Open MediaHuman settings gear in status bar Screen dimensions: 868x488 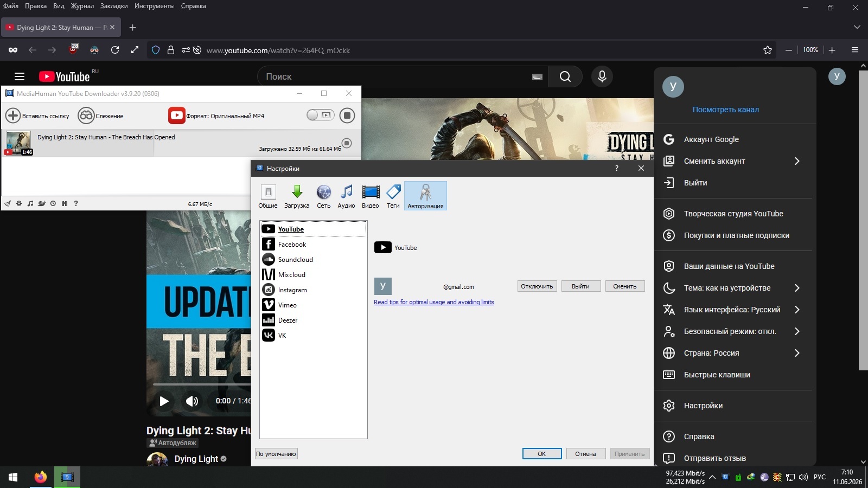[19, 204]
